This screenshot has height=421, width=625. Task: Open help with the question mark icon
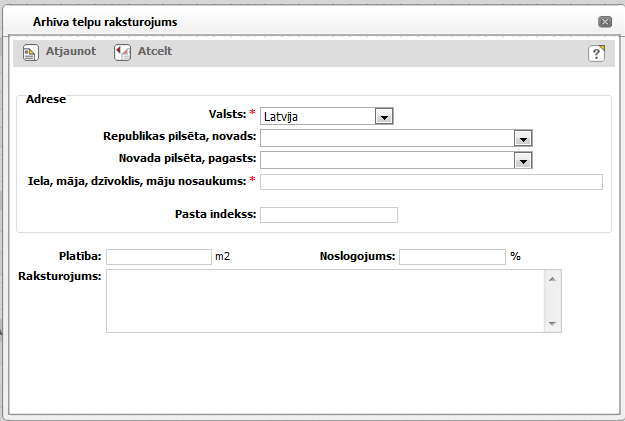pos(596,54)
